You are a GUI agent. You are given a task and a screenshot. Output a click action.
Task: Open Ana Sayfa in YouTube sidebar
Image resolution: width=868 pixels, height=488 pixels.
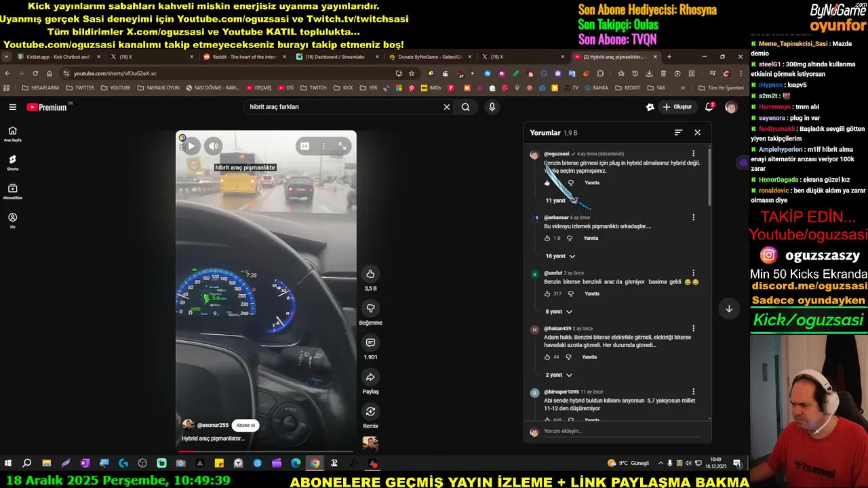pos(12,134)
